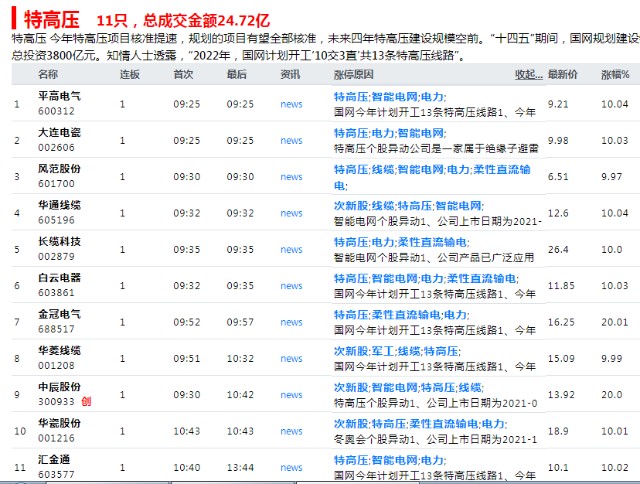The image size is (640, 484).
Task: Sort by 最后 column header
Action: 237,74
